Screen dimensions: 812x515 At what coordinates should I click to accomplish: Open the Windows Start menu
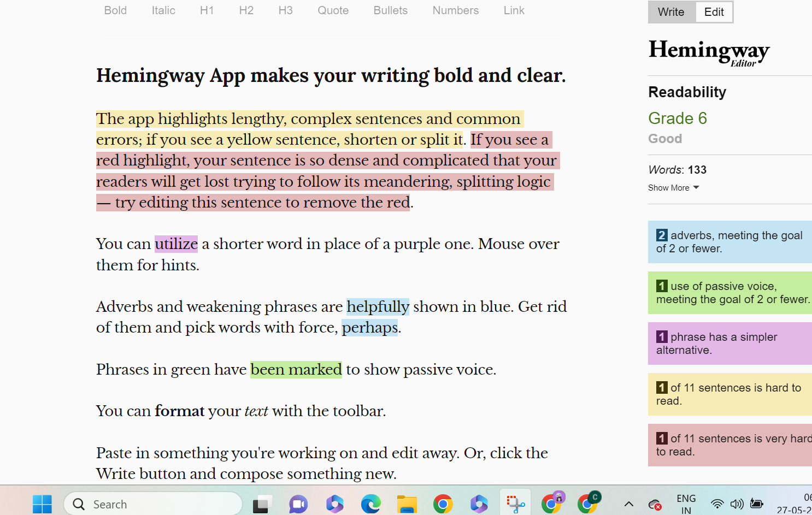click(42, 504)
